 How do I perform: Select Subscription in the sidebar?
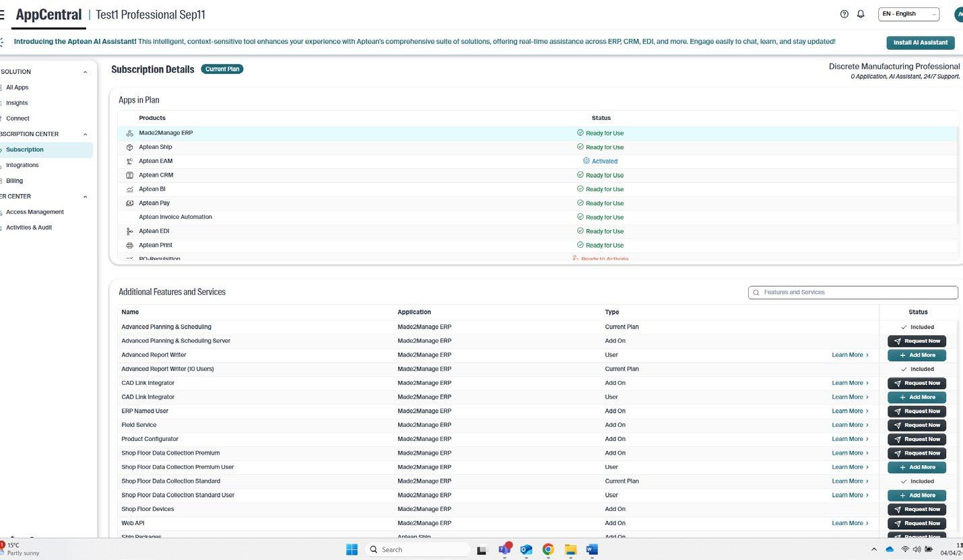[x=46, y=149]
